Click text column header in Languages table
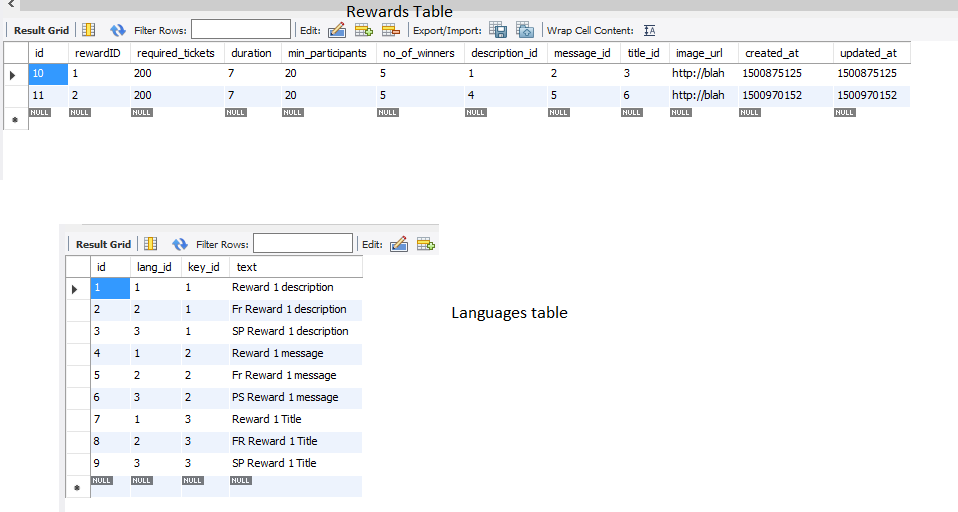Viewport: 958px width, 512px height. coord(296,267)
